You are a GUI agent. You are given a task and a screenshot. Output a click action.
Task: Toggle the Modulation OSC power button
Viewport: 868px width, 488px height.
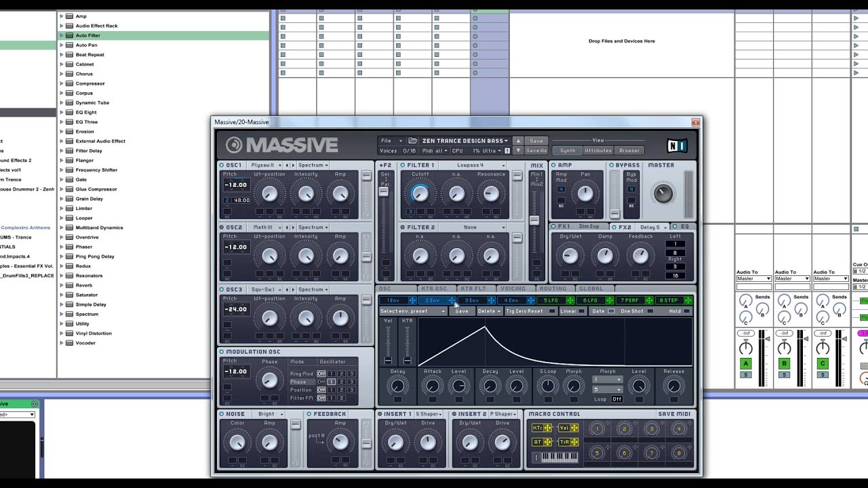[x=222, y=352]
